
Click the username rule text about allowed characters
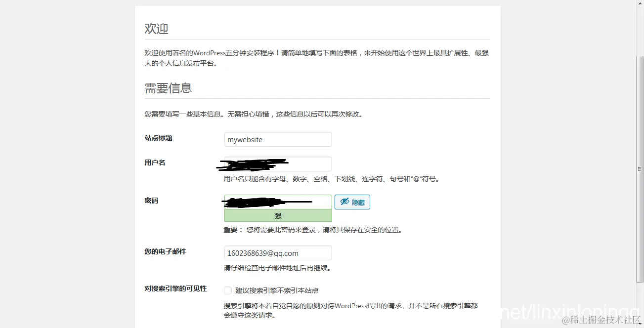pos(332,179)
